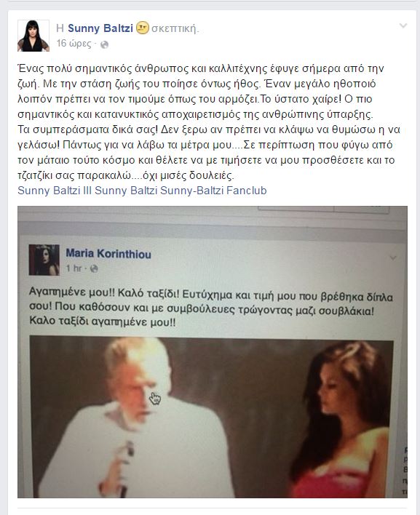Click the main Greek post text paragraph
Viewport: 420px width, 515px height.
209,122
